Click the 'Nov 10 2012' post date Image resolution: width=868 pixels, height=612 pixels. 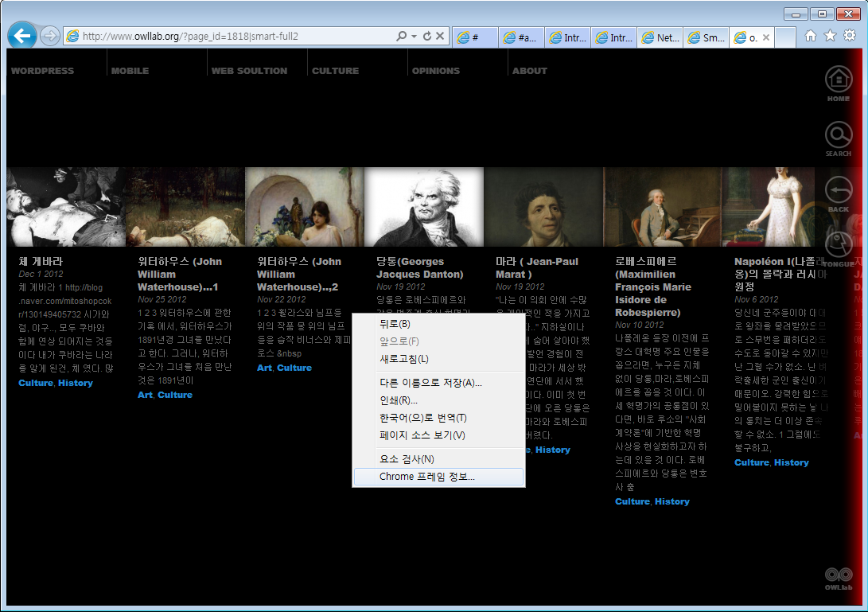[640, 325]
